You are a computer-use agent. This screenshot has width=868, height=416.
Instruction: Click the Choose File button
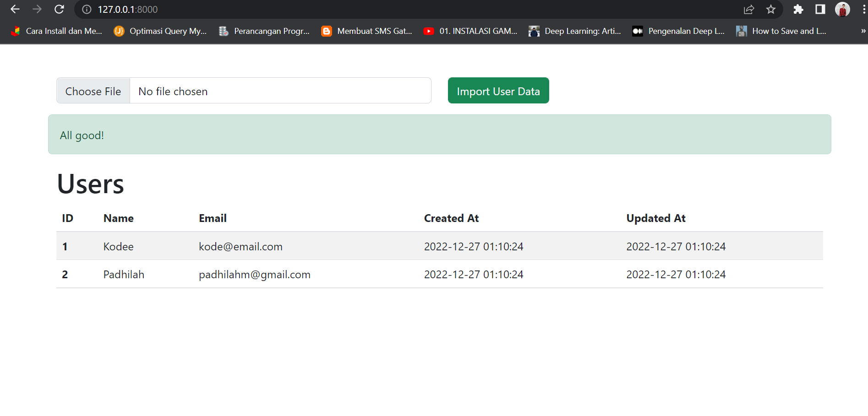(x=93, y=91)
